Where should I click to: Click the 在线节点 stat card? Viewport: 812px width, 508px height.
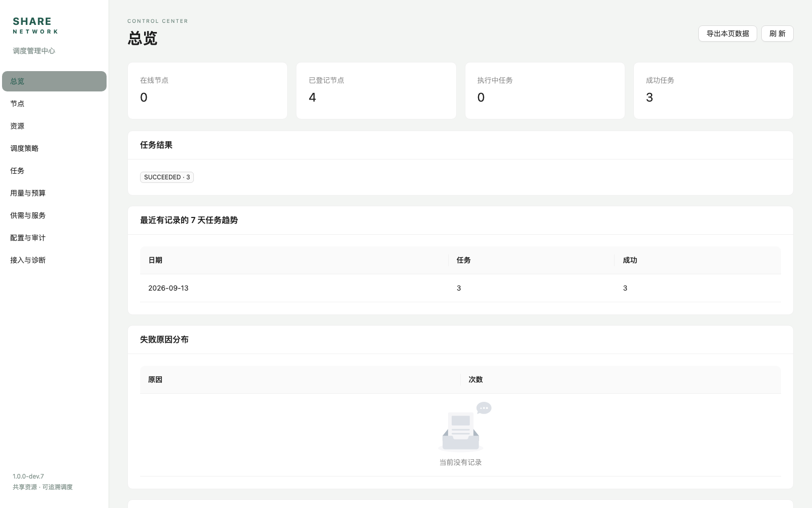(x=208, y=90)
